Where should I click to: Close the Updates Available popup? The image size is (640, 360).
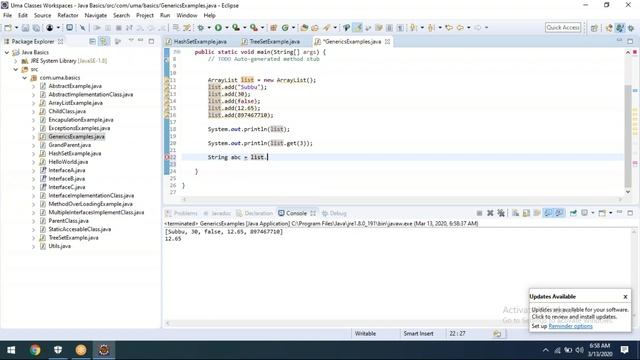point(625,297)
